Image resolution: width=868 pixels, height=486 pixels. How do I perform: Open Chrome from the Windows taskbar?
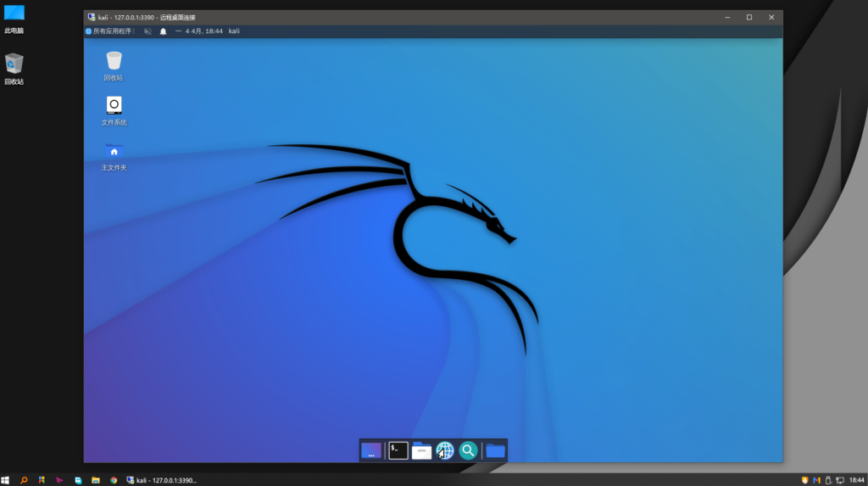(114, 479)
